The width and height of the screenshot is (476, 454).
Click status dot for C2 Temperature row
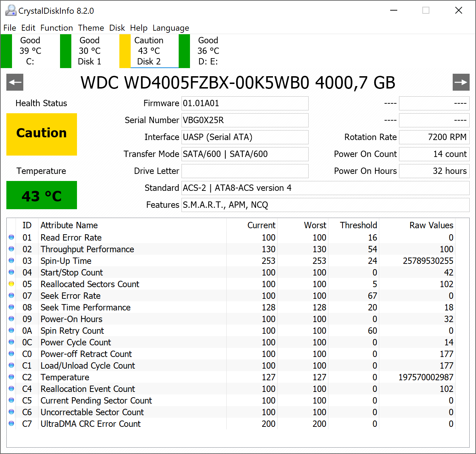pyautogui.click(x=11, y=377)
